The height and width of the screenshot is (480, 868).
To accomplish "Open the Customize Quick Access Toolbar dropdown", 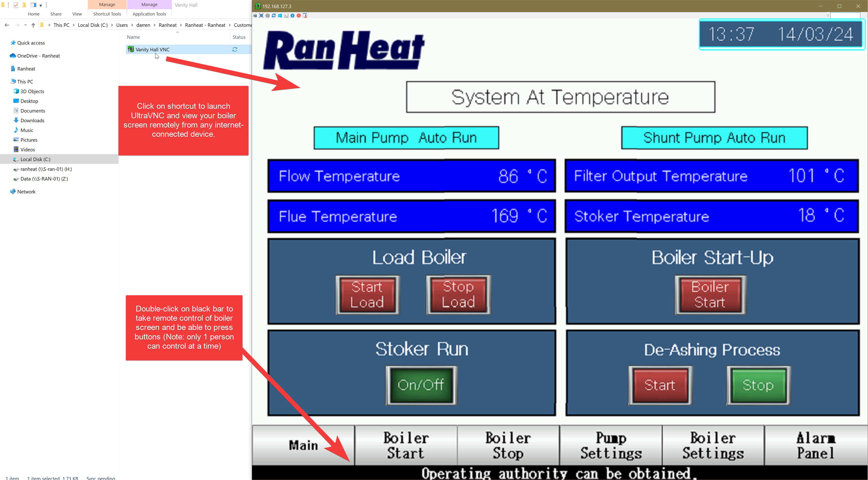I will 41,5.
